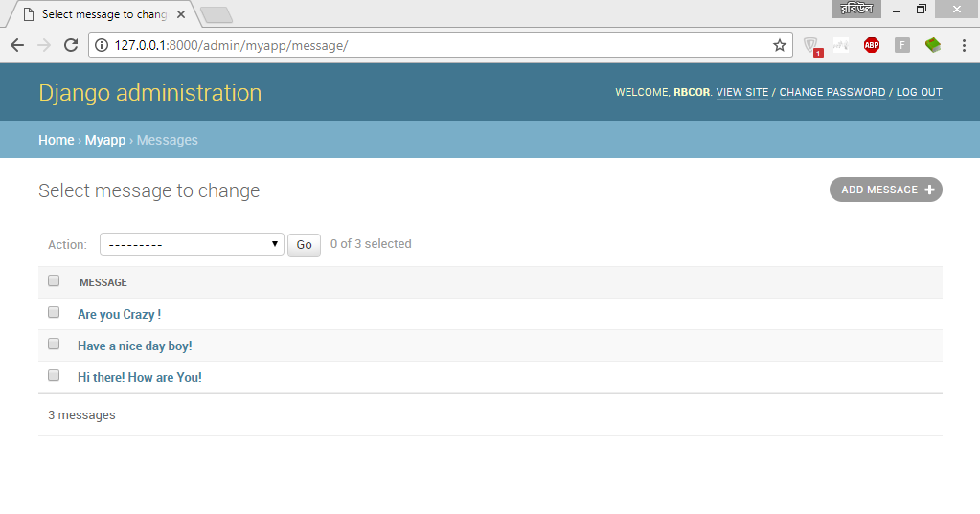
Task: Click the ADD MESSAGE button
Action: tap(885, 190)
